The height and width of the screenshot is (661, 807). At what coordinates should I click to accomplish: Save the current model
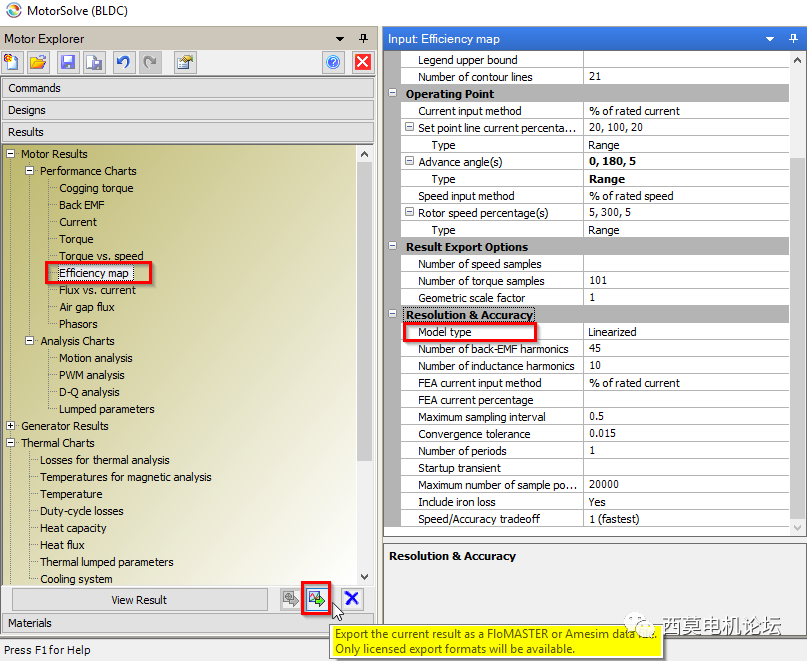[x=68, y=63]
